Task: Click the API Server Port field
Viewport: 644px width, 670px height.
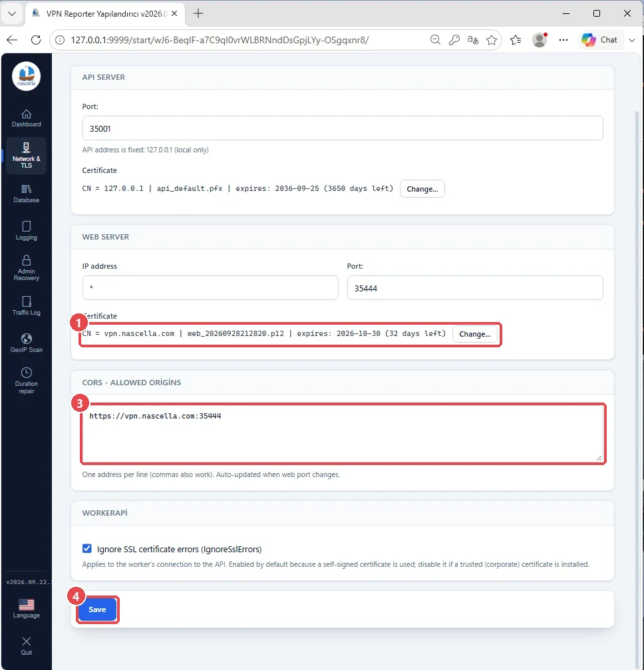Action: 343,128
